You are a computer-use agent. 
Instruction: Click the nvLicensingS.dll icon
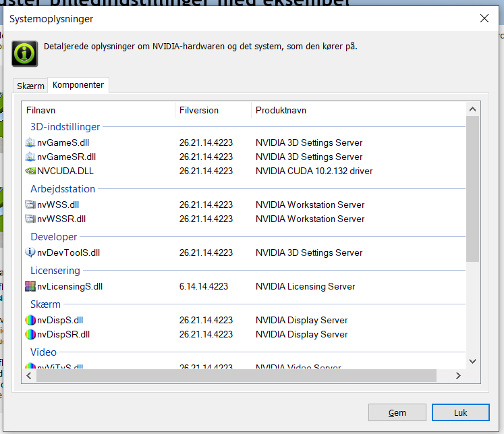click(30, 286)
